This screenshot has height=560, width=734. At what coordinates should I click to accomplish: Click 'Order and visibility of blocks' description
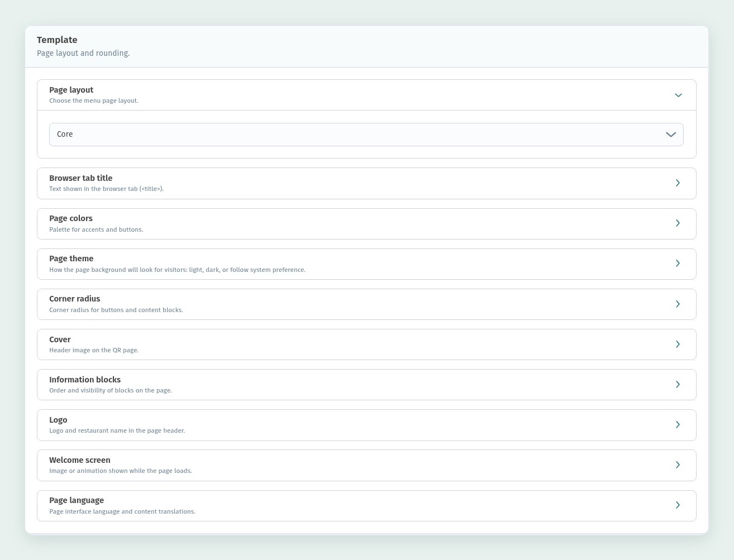point(111,390)
